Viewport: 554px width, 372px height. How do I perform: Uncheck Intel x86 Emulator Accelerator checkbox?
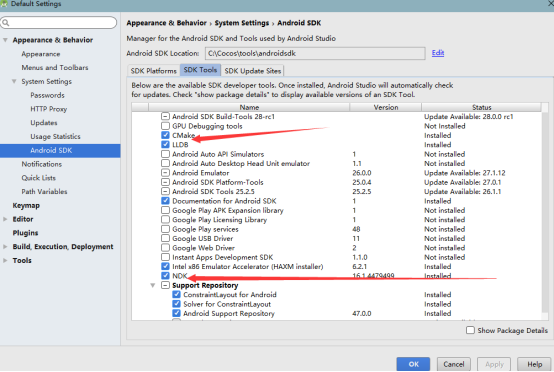click(165, 266)
